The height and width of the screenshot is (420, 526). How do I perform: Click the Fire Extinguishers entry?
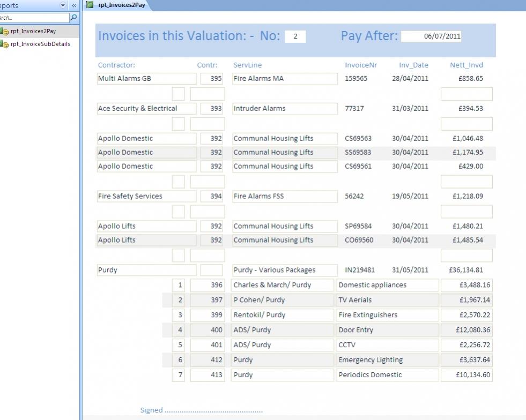(x=387, y=315)
